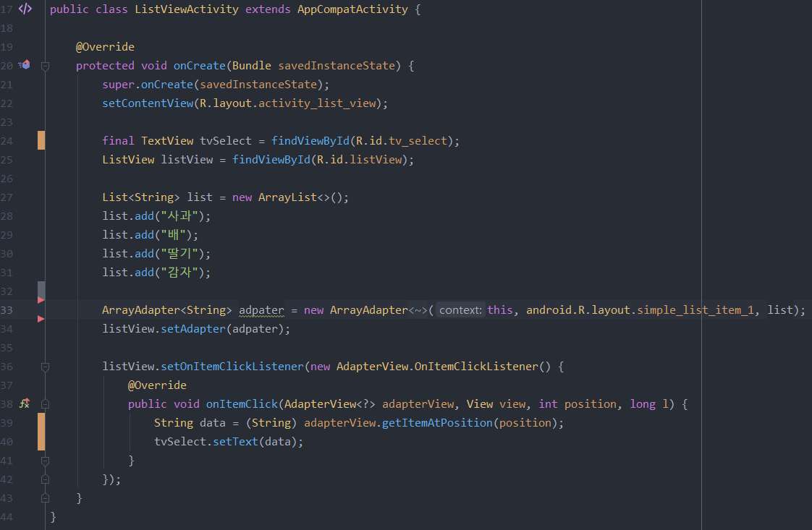Click setContentView method call
The width and height of the screenshot is (812, 530).
click(x=148, y=103)
